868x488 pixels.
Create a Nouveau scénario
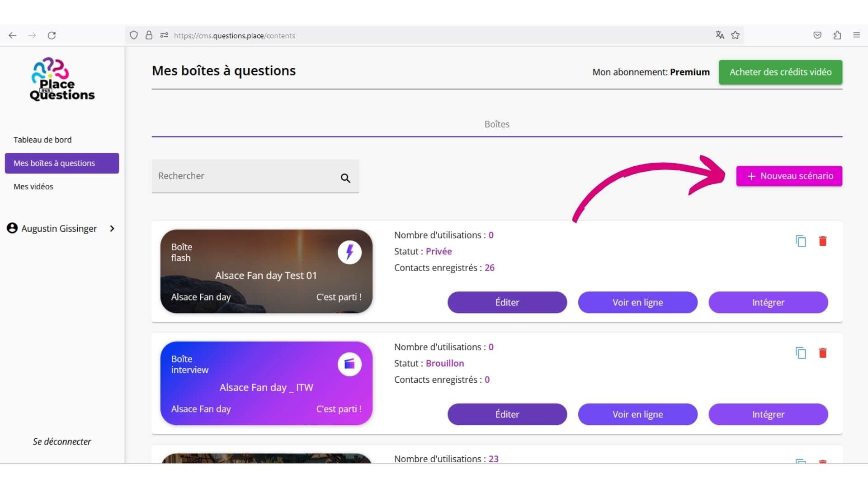(789, 176)
